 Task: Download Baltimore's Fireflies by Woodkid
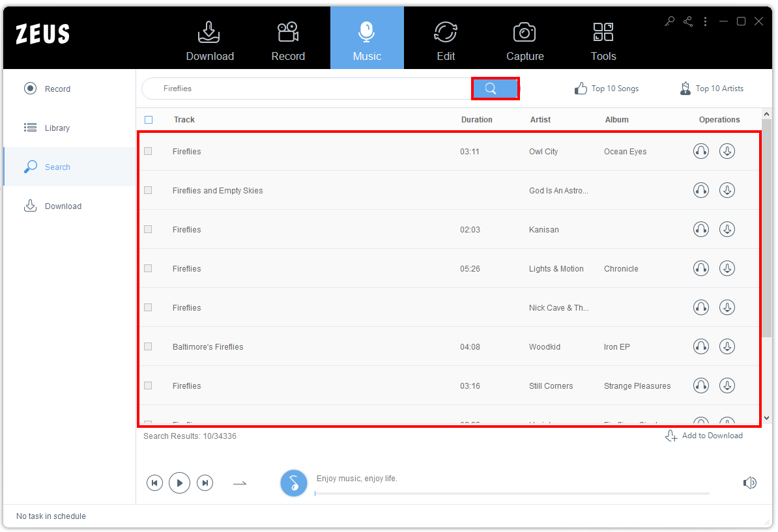727,346
